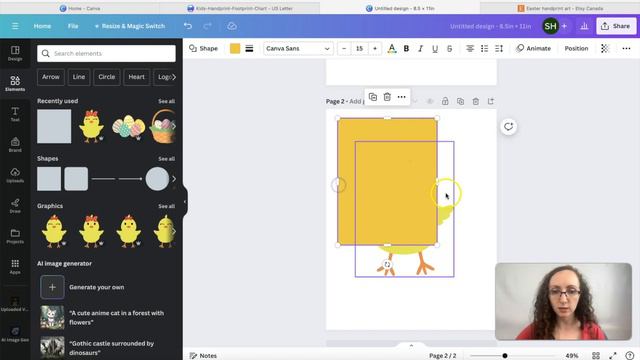Click the Shape edit button
The width and height of the screenshot is (640, 360).
click(203, 49)
